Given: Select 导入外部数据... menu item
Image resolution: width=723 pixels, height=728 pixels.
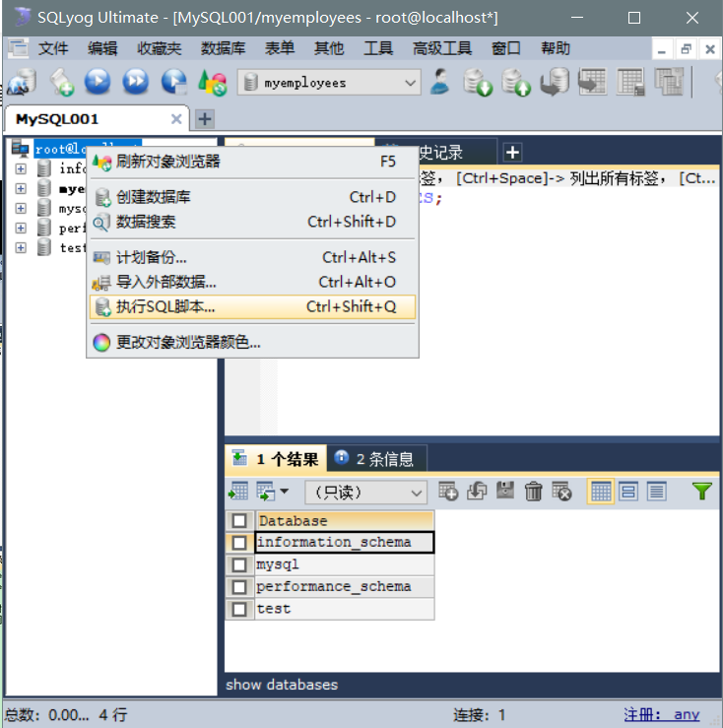Looking at the screenshot, I should 252,282.
